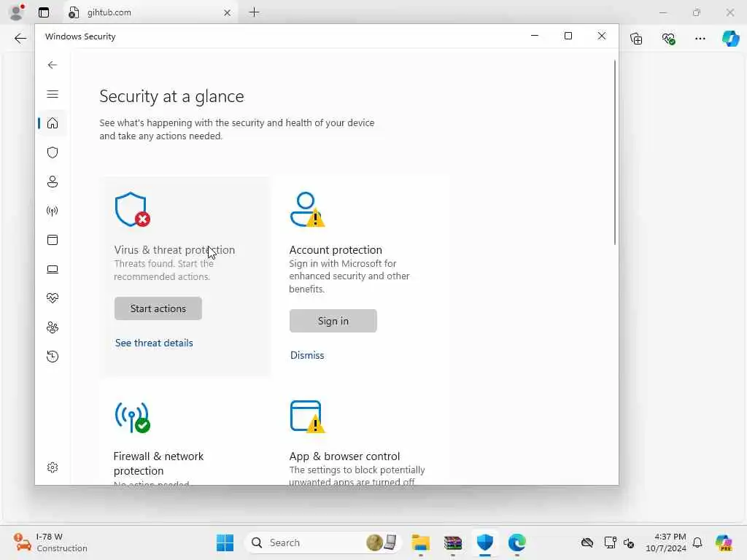Open Edge Settings and more menu
Screen dimensions: 747x560
700,39
